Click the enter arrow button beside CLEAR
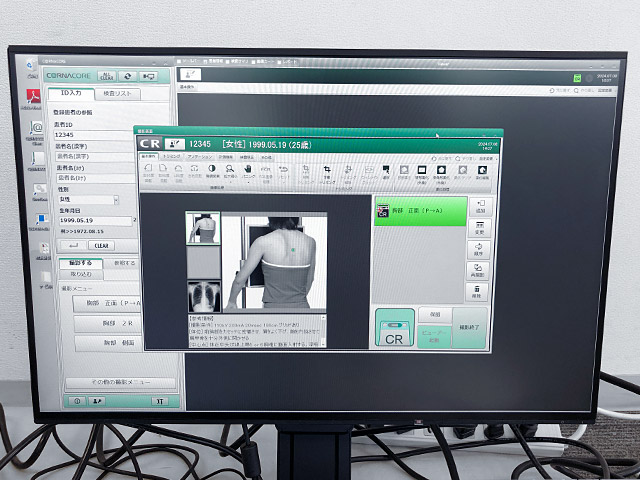This screenshot has height=480, width=640. click(73, 245)
